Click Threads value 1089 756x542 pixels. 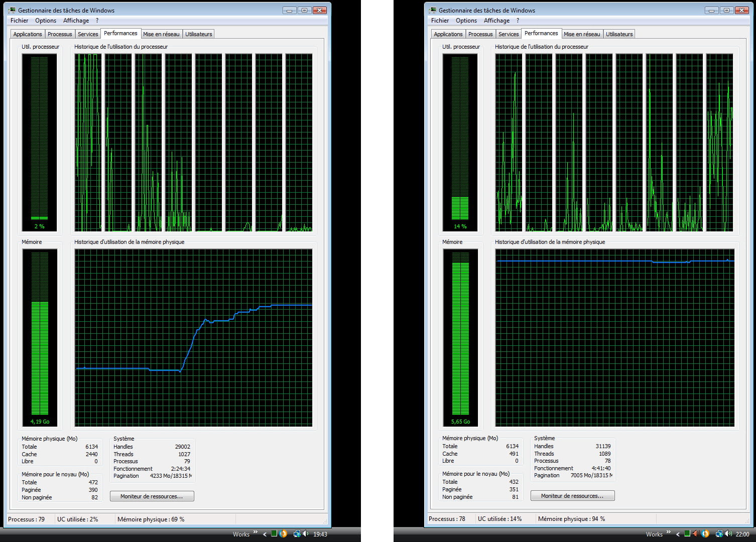tap(604, 454)
